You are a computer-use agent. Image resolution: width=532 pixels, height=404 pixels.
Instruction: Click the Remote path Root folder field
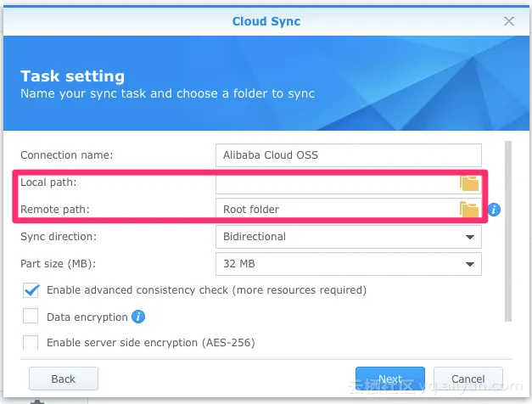click(x=337, y=210)
